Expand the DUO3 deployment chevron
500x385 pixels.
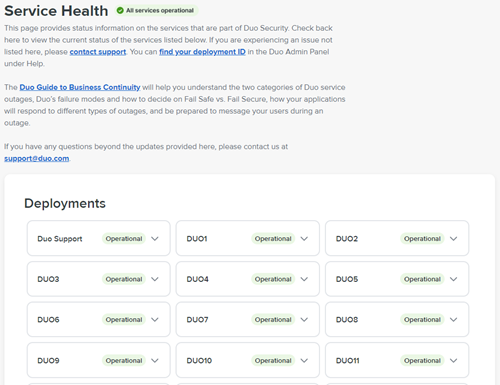click(155, 279)
